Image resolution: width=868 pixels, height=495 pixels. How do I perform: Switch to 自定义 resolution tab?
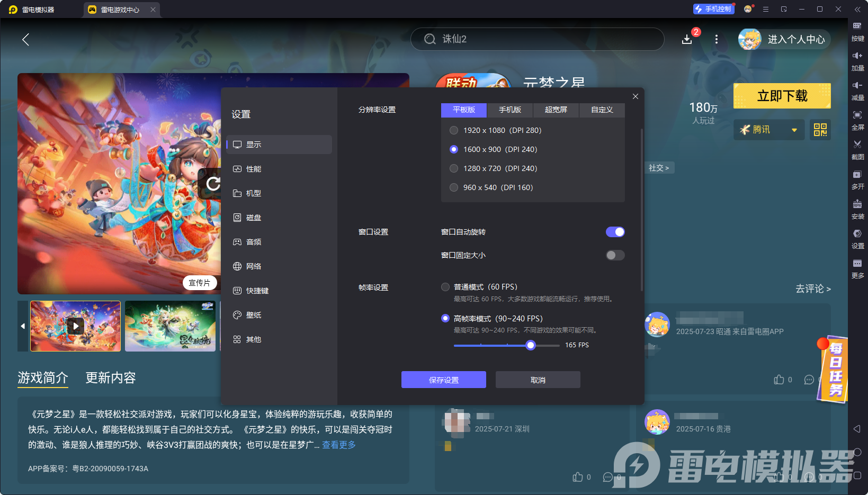tap(602, 110)
